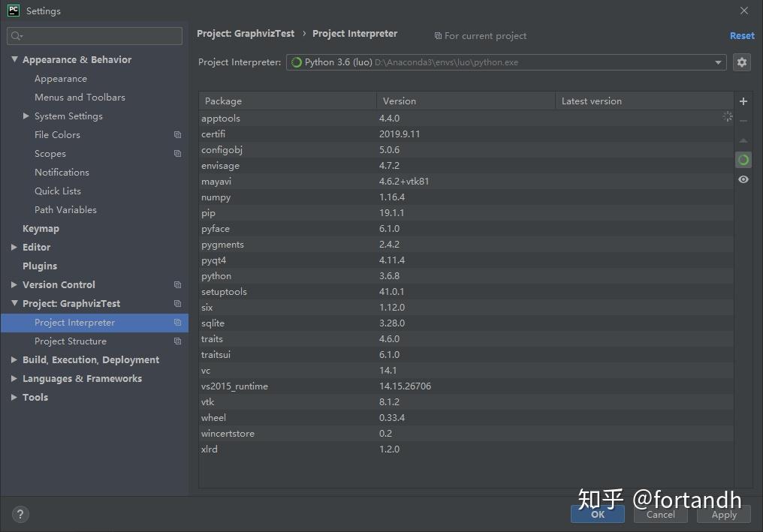
Task: Click the upgrade package arrow icon
Action: 743,140
